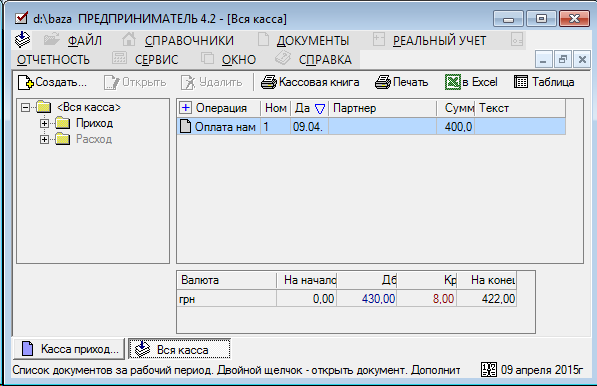Viewport: 597px width, 386px height.
Task: Click в Excel button label
Action: click(x=480, y=82)
